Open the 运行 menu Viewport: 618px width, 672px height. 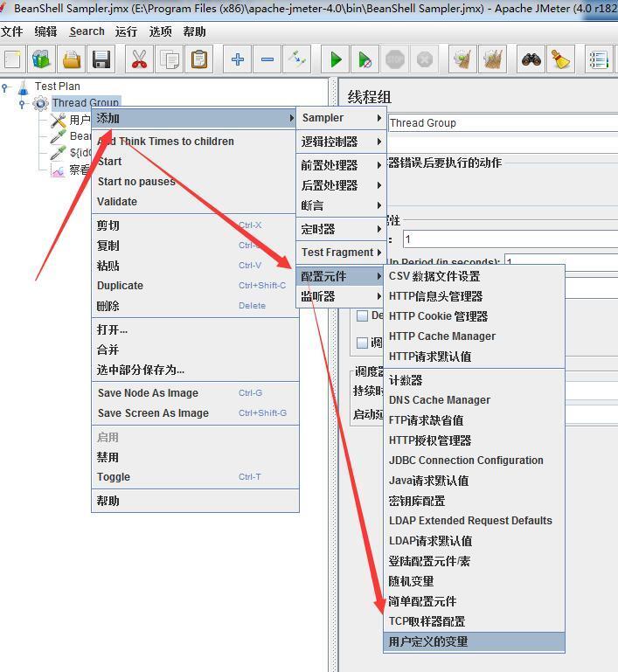click(x=126, y=31)
